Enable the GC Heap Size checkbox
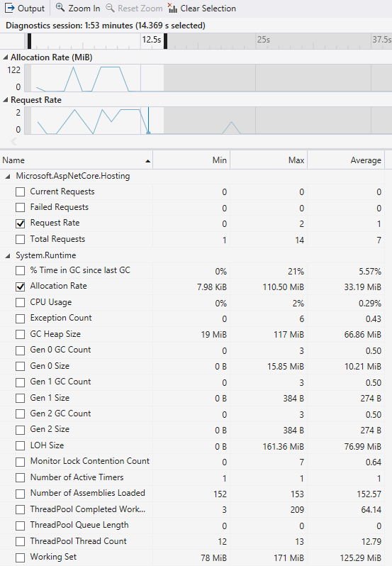Image resolution: width=392 pixels, height=566 pixels. (20, 334)
